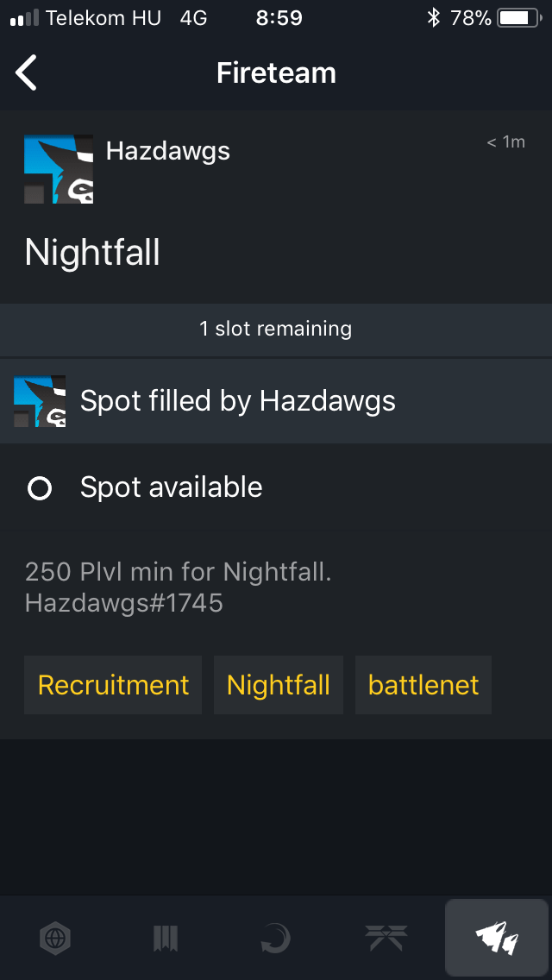Open the winged clan emblem tab
This screenshot has height=980, width=552.
coord(386,938)
